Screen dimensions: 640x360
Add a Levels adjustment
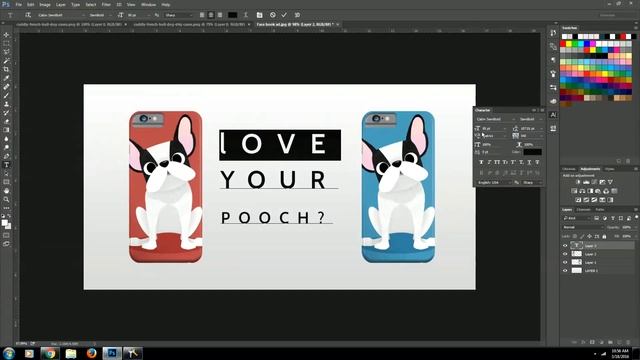586,182
